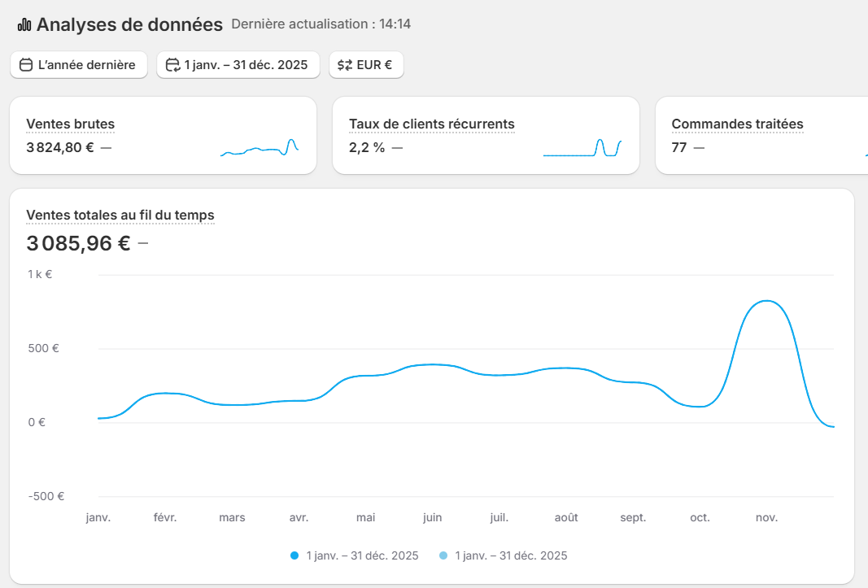Viewport: 868px width, 588px height.
Task: Toggle the dark blue legend series dot
Action: pos(294,555)
